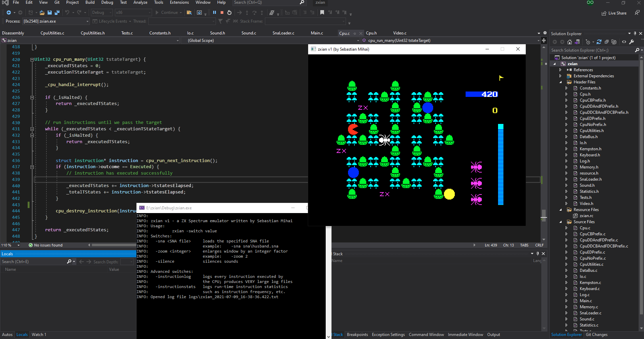
Task: Click the Git Changes tab
Action: 596,335
